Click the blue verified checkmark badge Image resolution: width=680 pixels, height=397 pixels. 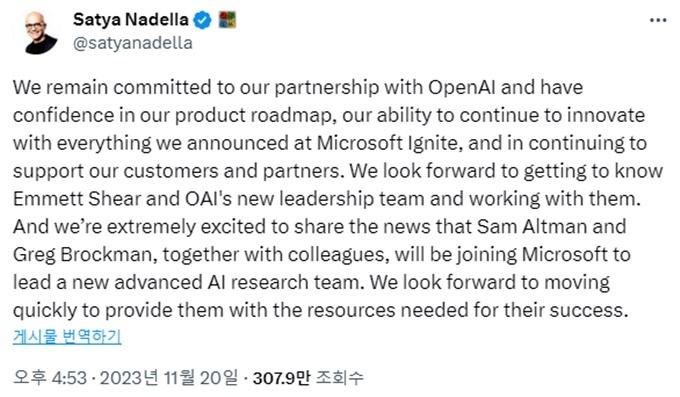click(202, 20)
